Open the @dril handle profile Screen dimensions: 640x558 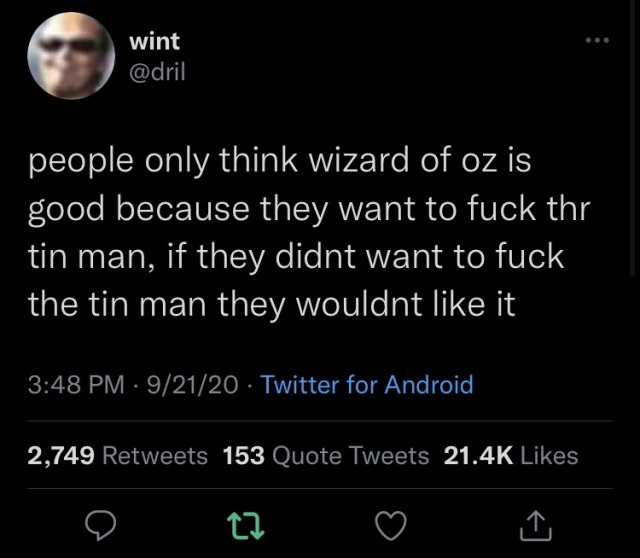click(157, 72)
